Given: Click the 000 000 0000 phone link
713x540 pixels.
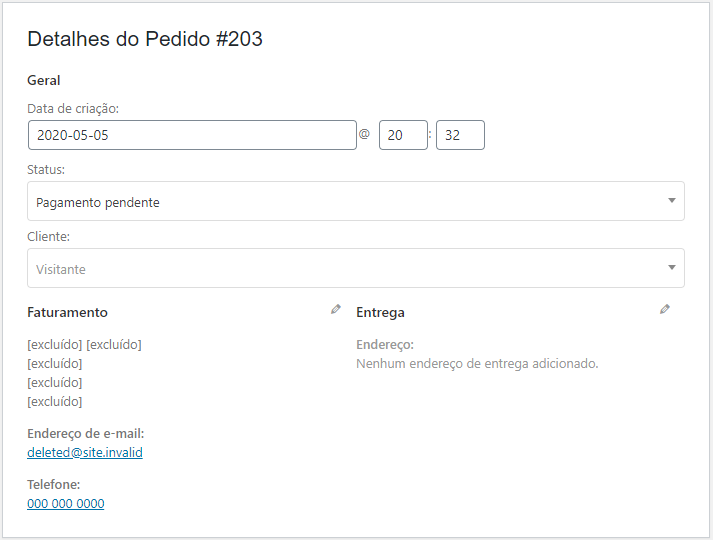Looking at the screenshot, I should click(66, 504).
